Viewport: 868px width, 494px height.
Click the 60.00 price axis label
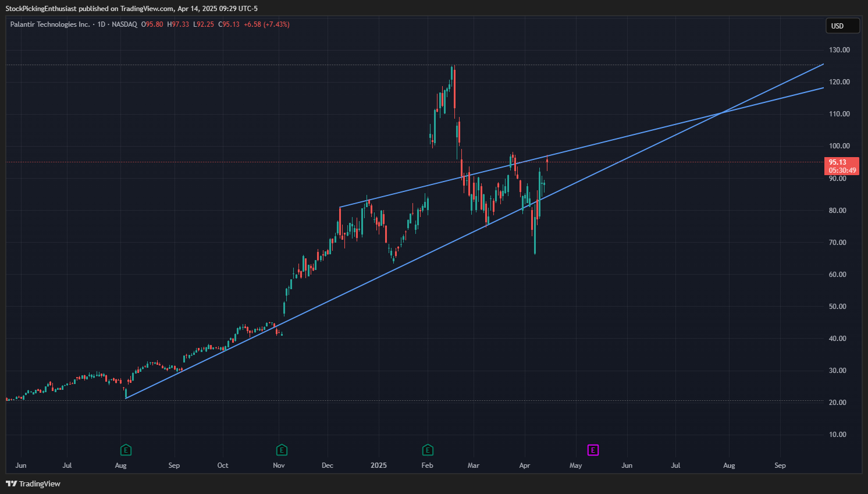[x=838, y=275]
